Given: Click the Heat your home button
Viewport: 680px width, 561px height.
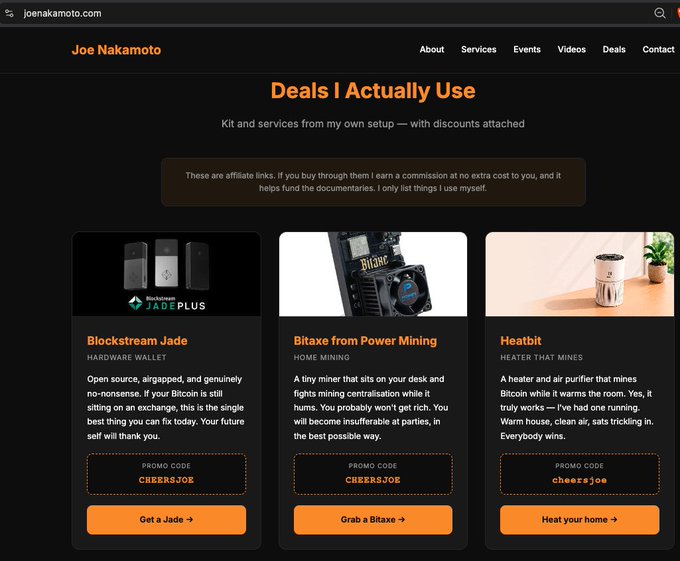Looking at the screenshot, I should click(579, 519).
